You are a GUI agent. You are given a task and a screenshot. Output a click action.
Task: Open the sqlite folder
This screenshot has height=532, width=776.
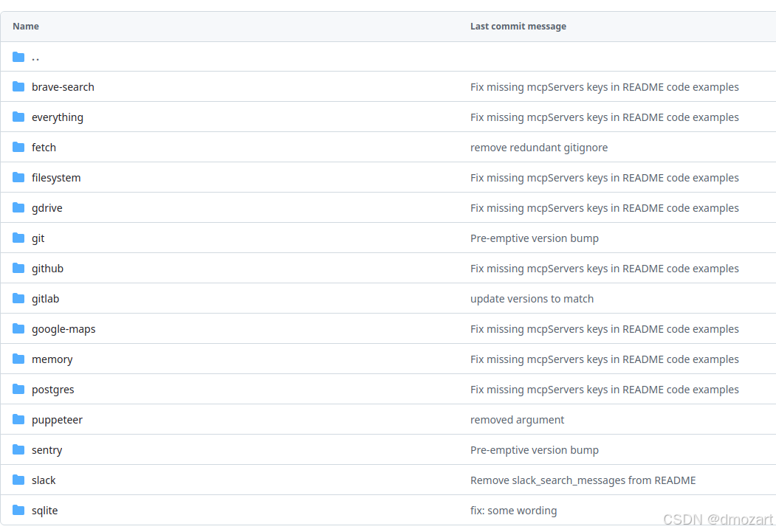(x=44, y=511)
